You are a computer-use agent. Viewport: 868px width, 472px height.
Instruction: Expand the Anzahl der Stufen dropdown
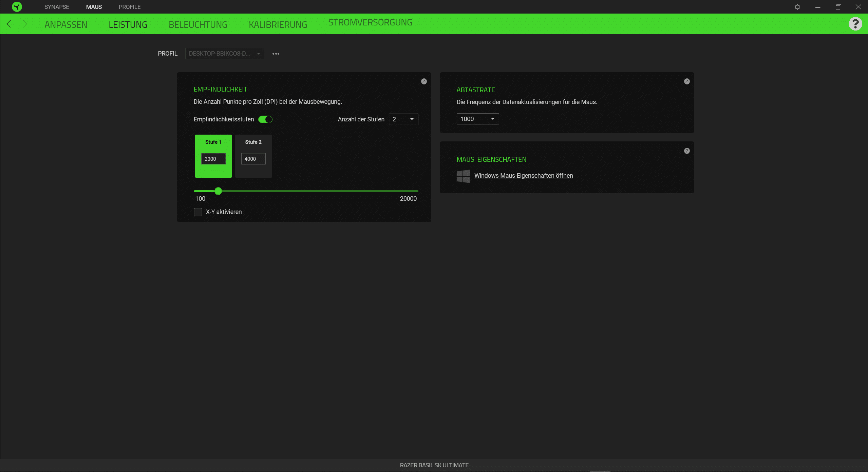(403, 119)
